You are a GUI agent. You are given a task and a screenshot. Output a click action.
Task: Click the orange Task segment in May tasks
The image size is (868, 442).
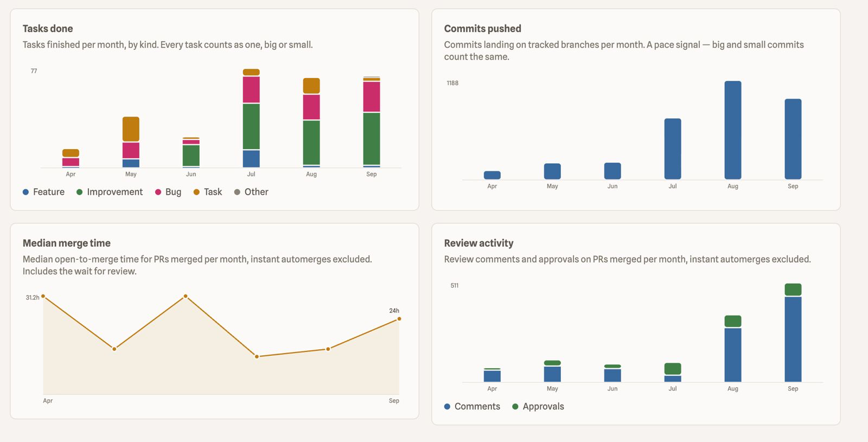[x=131, y=129]
